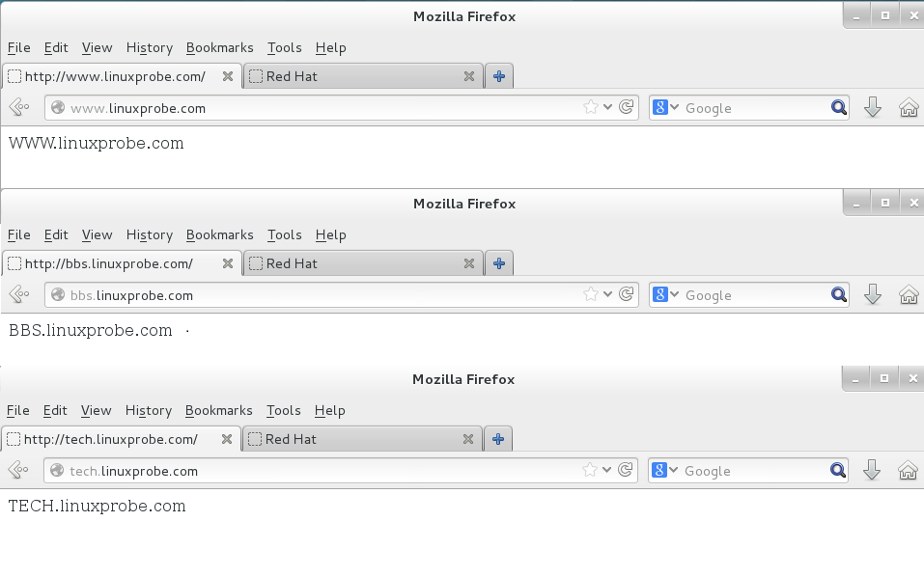The width and height of the screenshot is (924, 577).
Task: Click search magnifier in tech.linuxprobe.com window
Action: [838, 471]
